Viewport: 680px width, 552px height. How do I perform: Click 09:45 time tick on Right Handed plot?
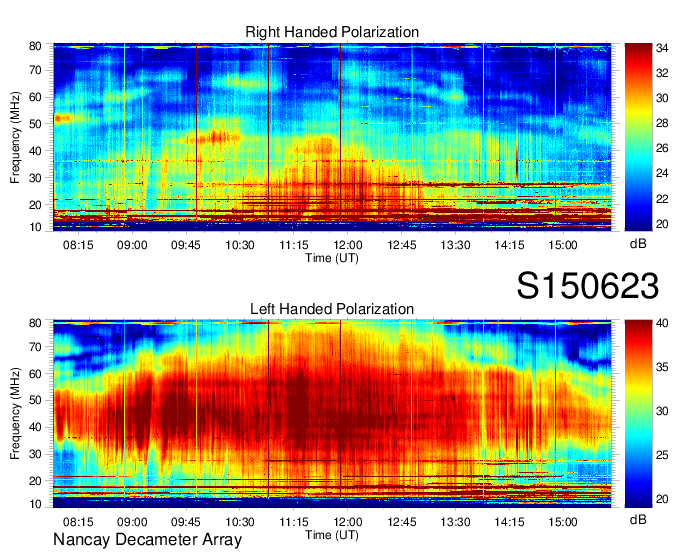[x=186, y=245]
